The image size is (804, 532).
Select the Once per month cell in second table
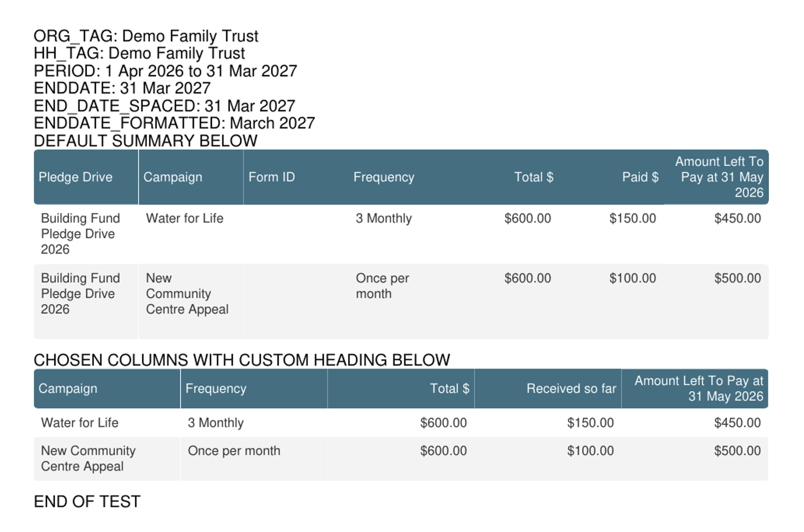point(234,451)
